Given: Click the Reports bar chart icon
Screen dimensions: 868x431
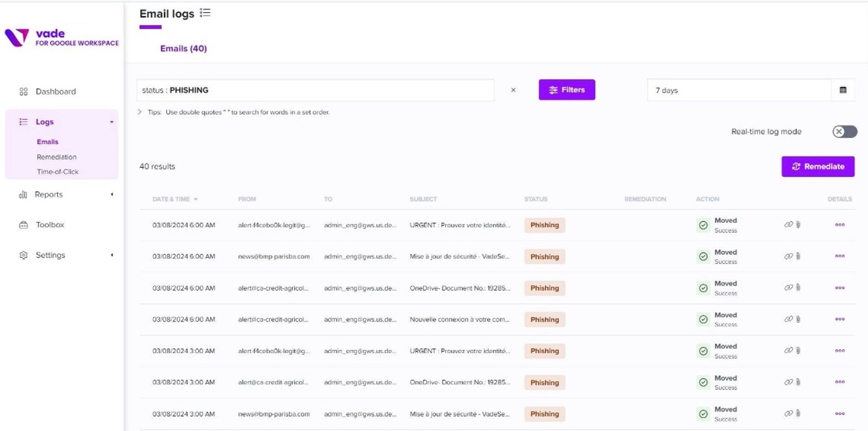Looking at the screenshot, I should point(23,195).
